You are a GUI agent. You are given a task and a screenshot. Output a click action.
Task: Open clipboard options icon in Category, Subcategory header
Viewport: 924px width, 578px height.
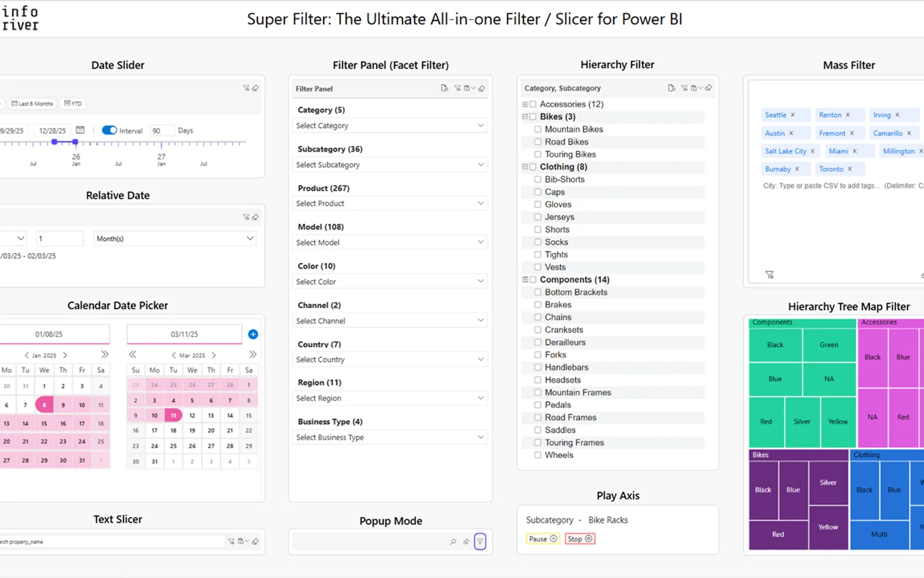pyautogui.click(x=696, y=88)
